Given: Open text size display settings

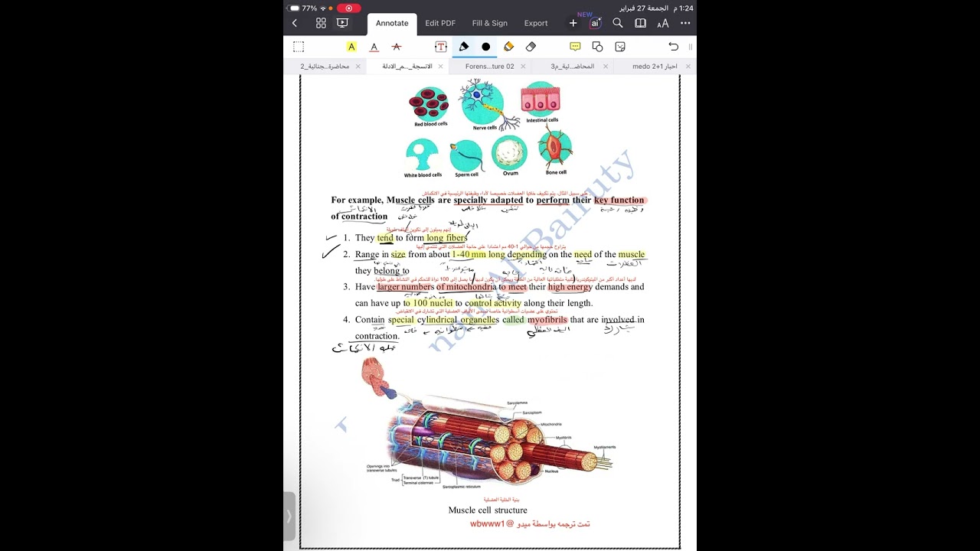Looking at the screenshot, I should (663, 23).
